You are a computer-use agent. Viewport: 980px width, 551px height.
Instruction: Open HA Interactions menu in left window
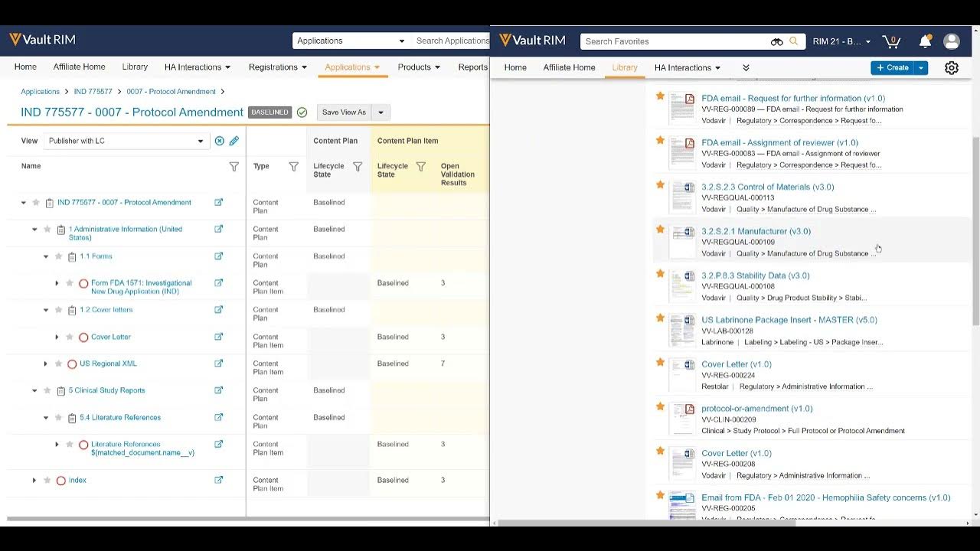198,67
